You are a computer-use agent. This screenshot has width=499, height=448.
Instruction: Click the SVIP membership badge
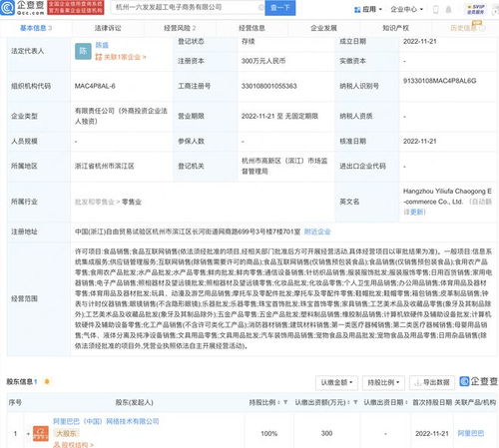pos(476,9)
